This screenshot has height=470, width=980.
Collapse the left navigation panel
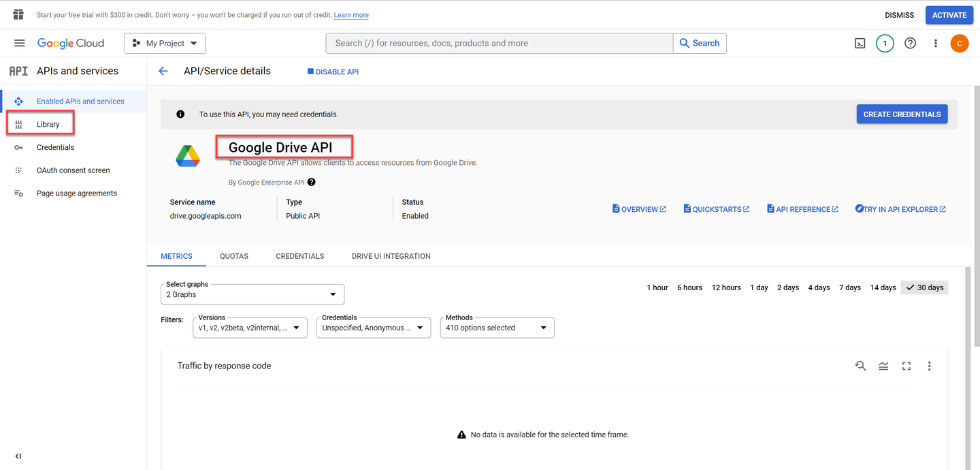point(18,456)
